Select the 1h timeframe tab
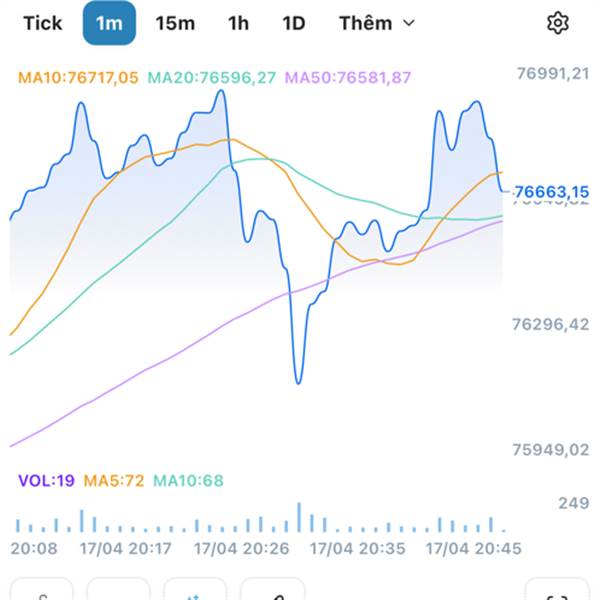Screen dimensions: 600x600 (x=238, y=23)
